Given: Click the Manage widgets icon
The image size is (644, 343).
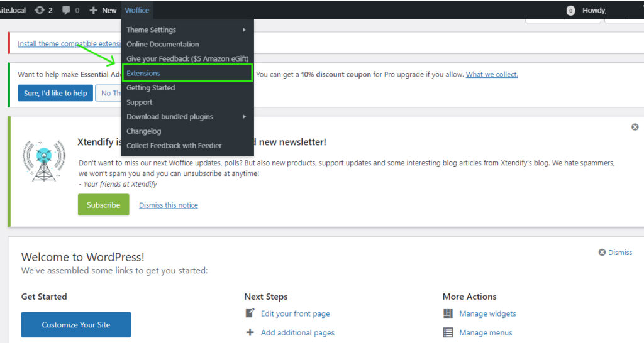Looking at the screenshot, I should 448,313.
